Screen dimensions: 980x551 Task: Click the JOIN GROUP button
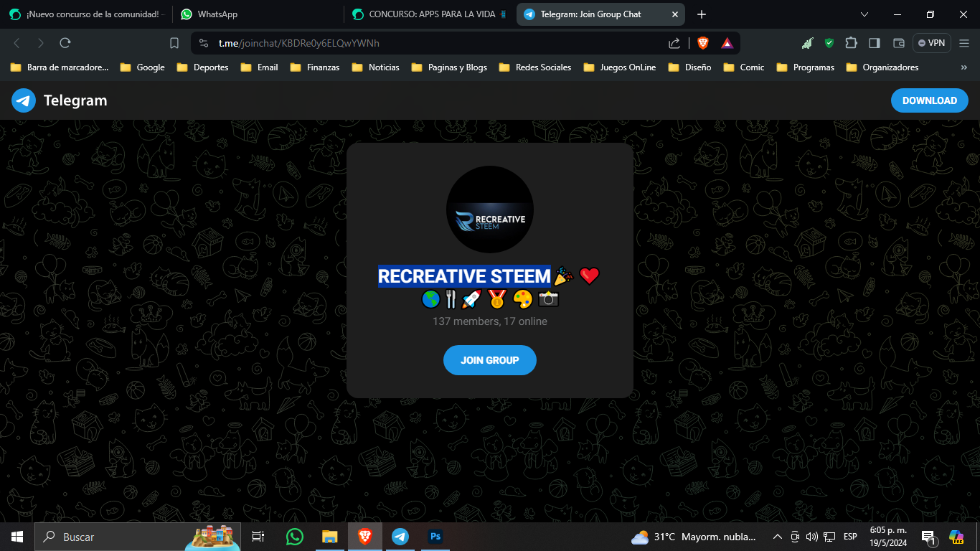tap(490, 360)
